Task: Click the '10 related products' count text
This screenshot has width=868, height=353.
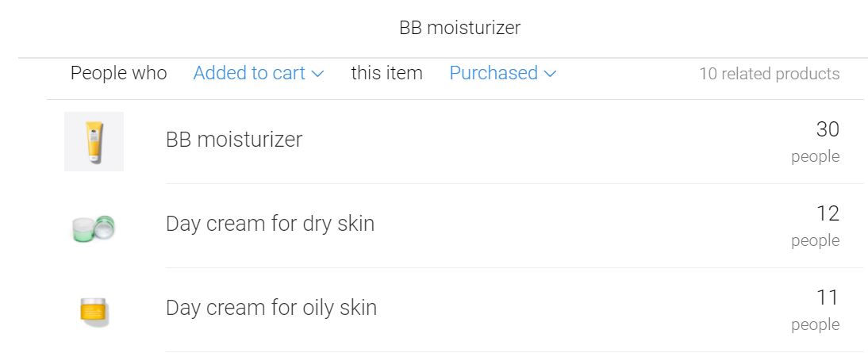Action: [769, 74]
